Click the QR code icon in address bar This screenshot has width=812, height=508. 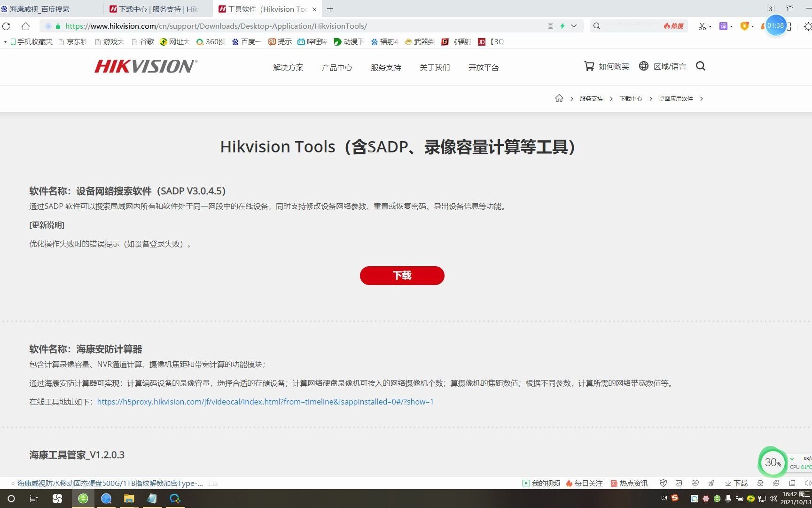point(550,26)
